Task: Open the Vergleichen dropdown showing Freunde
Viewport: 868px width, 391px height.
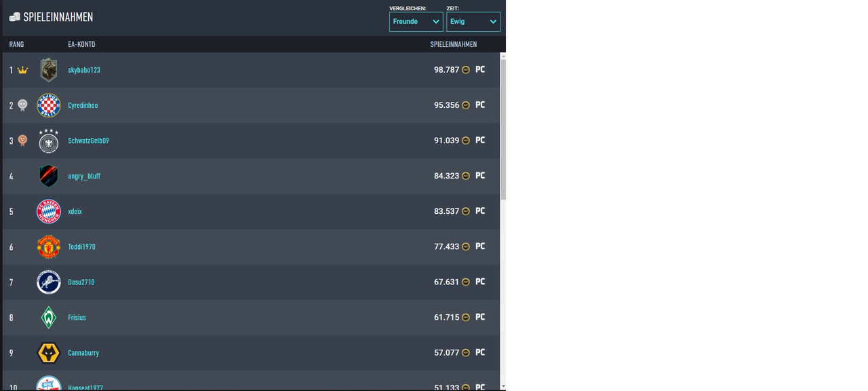Action: pyautogui.click(x=416, y=22)
